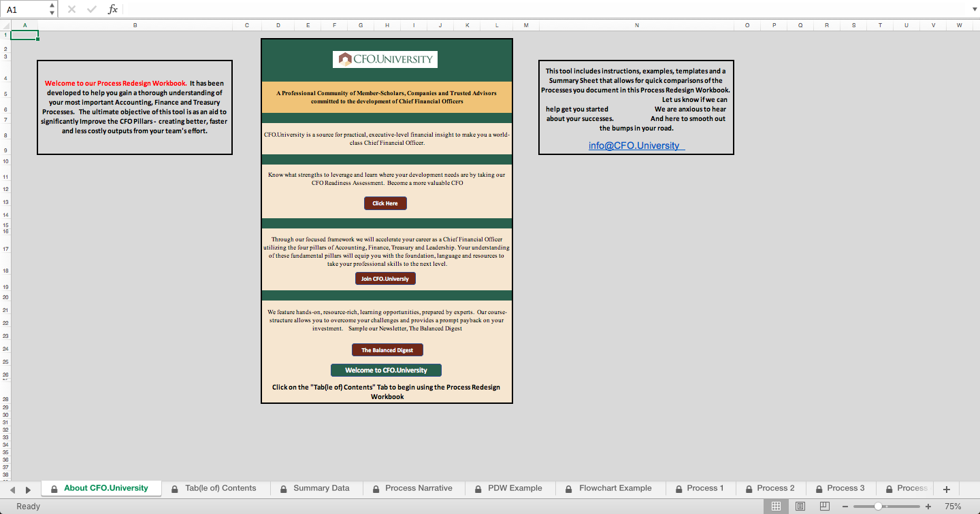The image size is (980, 514).
Task: Select column N header
Action: point(636,25)
